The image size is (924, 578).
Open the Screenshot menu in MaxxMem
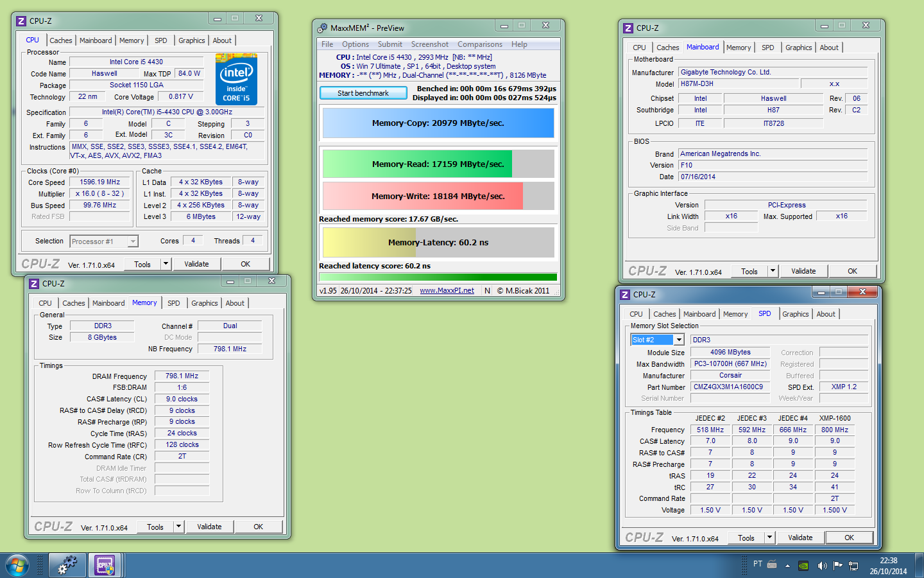coord(430,44)
